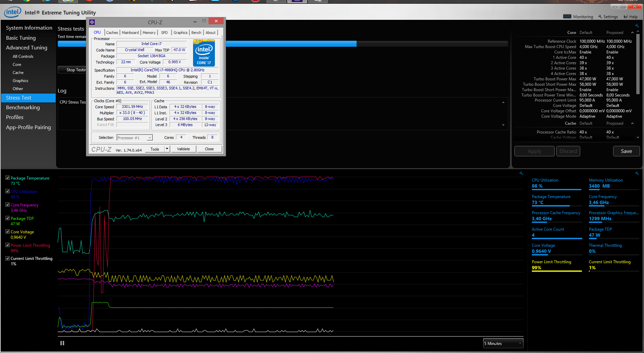Image resolution: width=644 pixels, height=353 pixels.
Task: Switch to CPU-Z SPD tab
Action: pos(165,33)
